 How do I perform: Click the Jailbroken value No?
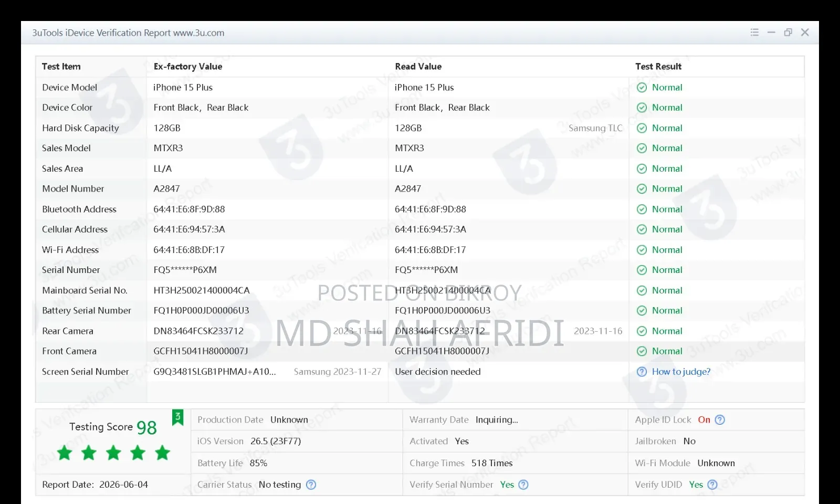(x=689, y=442)
